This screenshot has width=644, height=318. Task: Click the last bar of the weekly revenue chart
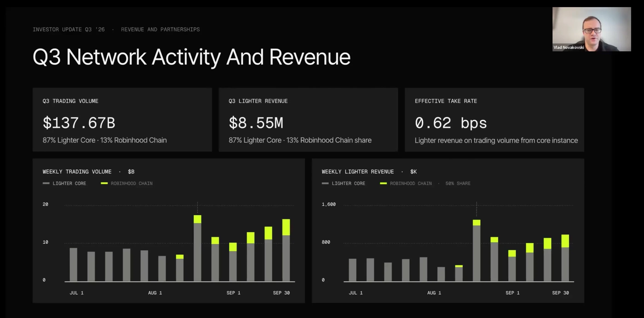pos(565,258)
